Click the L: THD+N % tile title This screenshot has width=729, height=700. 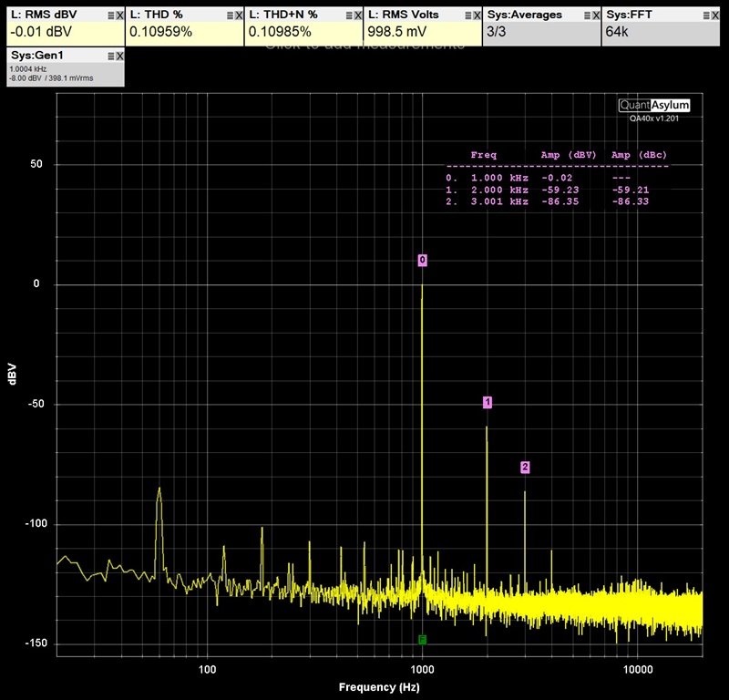click(283, 15)
